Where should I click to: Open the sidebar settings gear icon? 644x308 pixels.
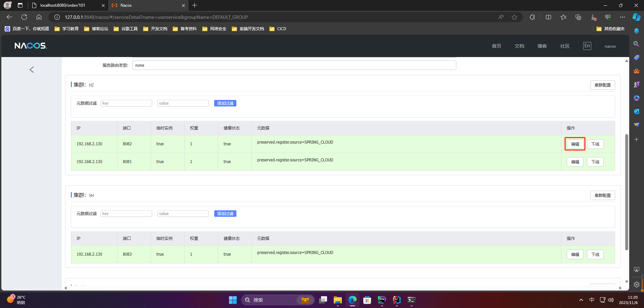636,285
